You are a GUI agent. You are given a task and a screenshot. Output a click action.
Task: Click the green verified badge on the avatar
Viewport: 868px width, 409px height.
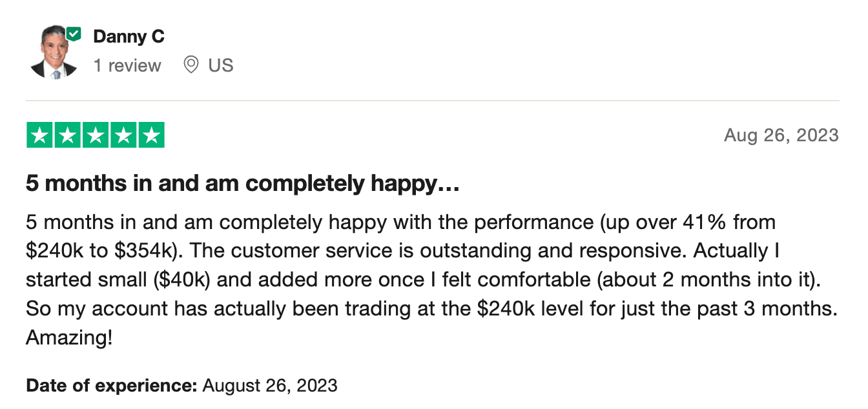[x=74, y=34]
